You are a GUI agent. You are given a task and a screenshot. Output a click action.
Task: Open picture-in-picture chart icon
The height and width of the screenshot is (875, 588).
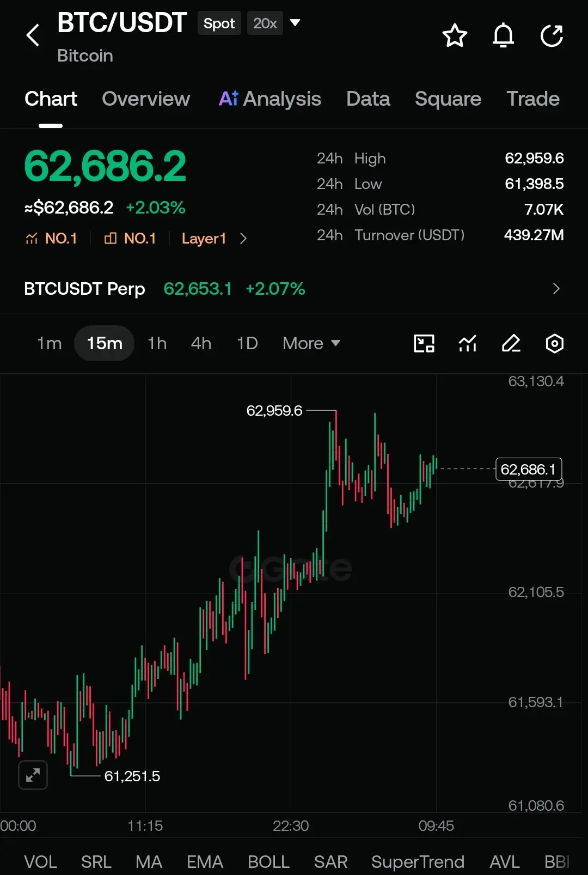[424, 343]
